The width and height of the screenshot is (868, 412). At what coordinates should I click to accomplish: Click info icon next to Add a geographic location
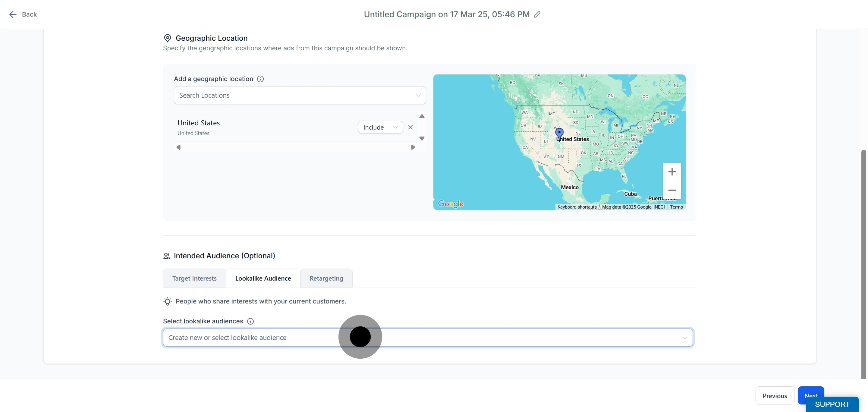(260, 79)
